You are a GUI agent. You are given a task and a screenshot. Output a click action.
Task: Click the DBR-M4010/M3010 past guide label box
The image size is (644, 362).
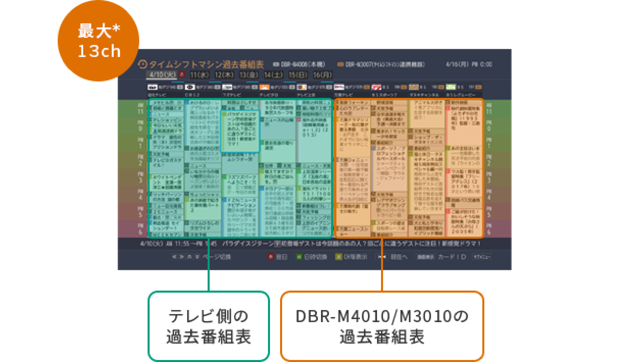[382, 326]
